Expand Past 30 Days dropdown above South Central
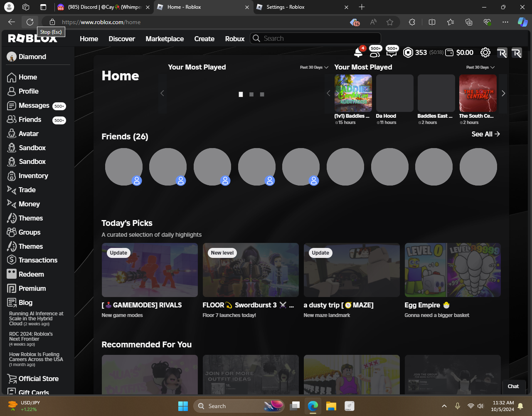 coord(480,67)
